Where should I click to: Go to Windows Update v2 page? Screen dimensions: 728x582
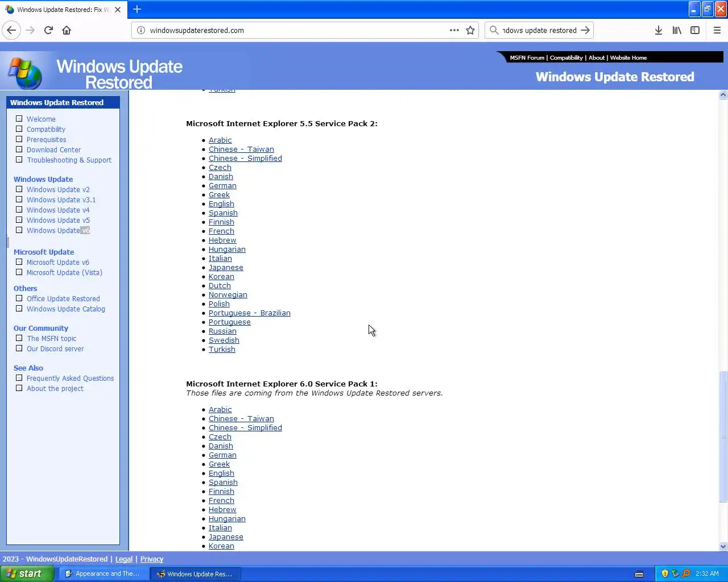tap(58, 190)
